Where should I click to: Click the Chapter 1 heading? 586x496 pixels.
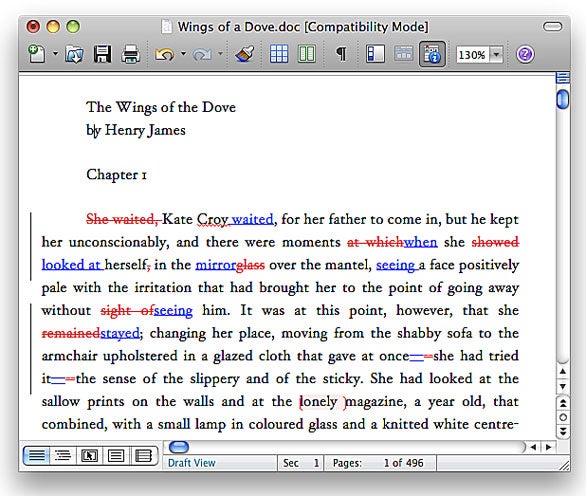[117, 175]
